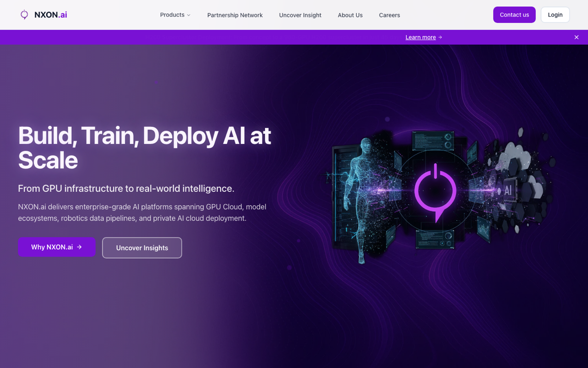
Task: Click the NXON.ai power-symbol logo icon
Action: (x=24, y=15)
